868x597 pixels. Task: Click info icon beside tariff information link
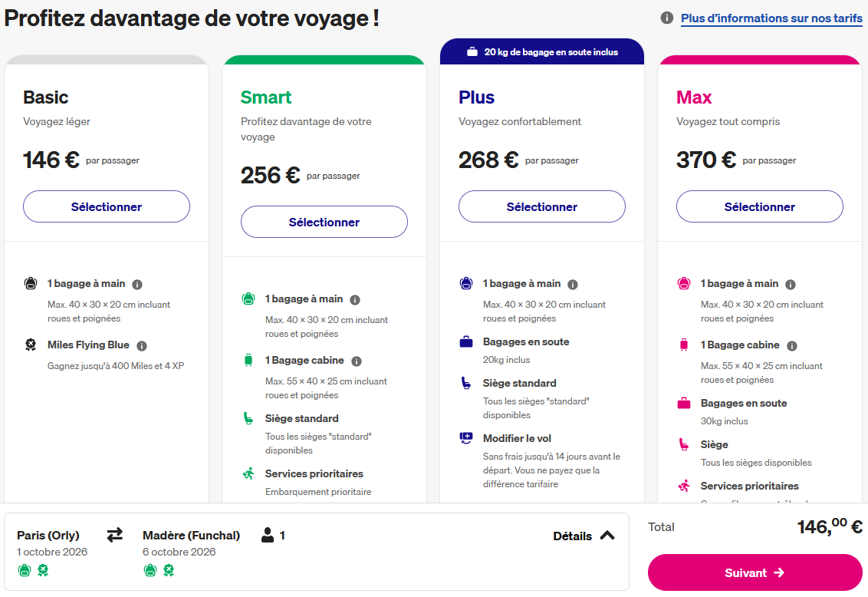point(667,18)
